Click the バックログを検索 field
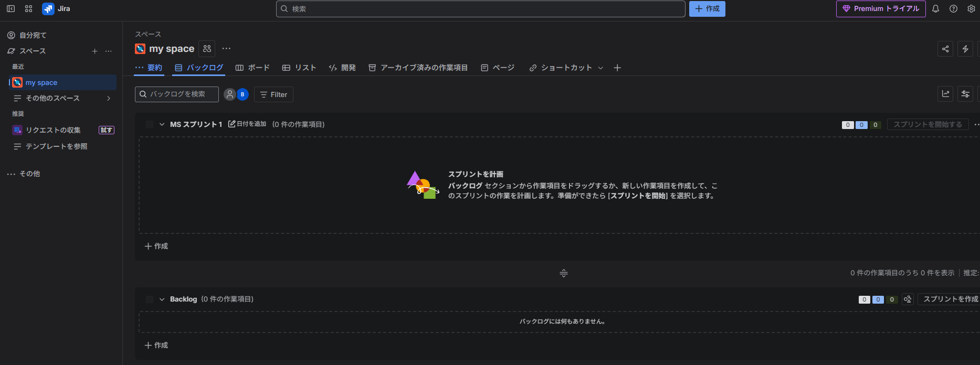 coord(177,94)
